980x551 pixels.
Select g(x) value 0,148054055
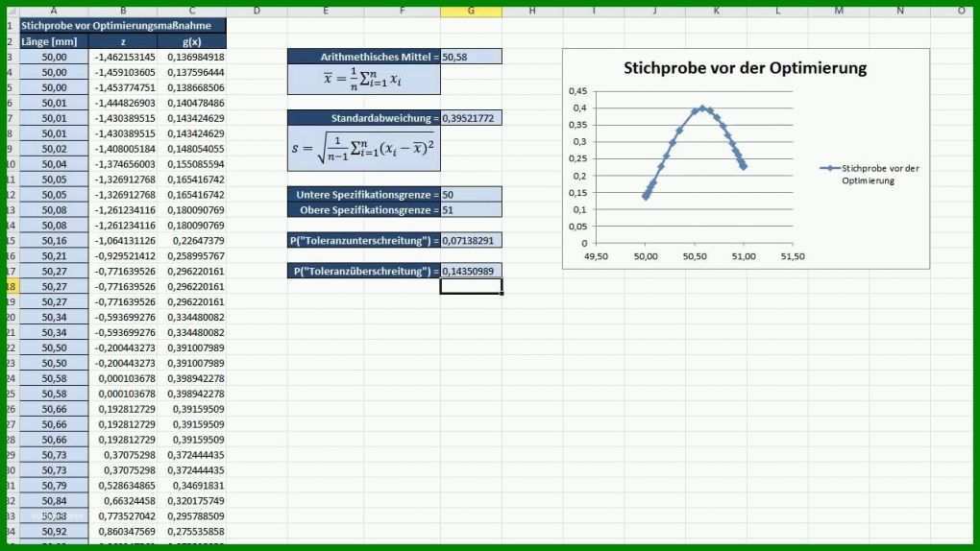192,149
